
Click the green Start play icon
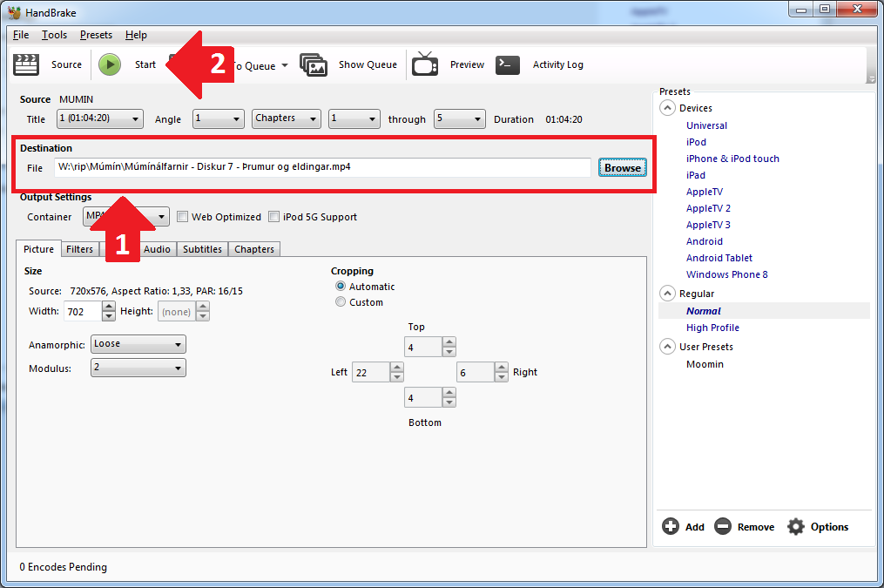click(x=110, y=64)
